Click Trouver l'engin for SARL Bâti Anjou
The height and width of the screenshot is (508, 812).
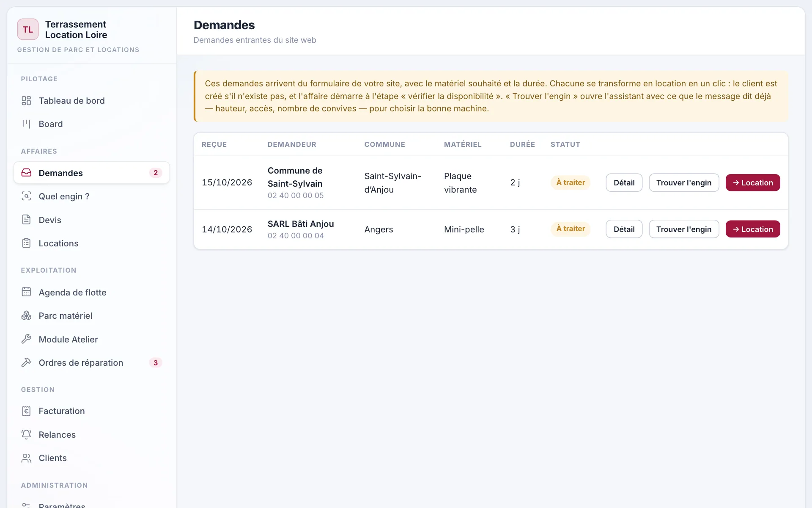684,229
